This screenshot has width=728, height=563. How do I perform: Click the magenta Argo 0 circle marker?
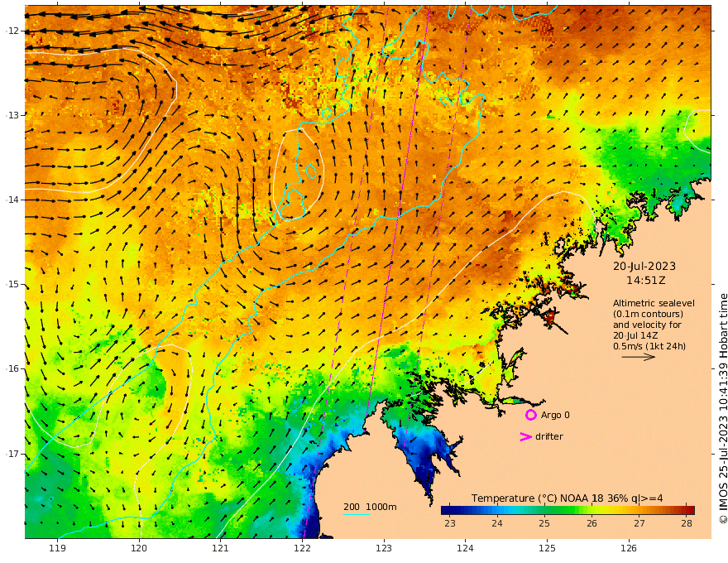pos(530,415)
